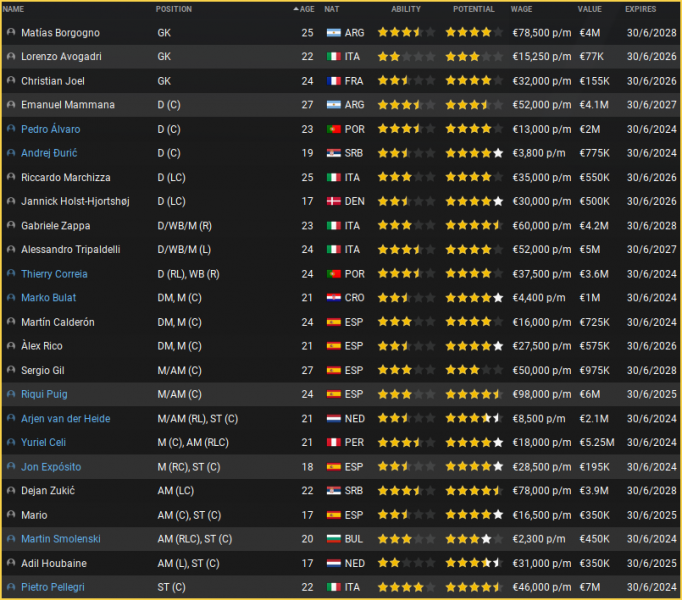Sort the list by the Age column
Screen dimensions: 682x600
[x=306, y=9]
